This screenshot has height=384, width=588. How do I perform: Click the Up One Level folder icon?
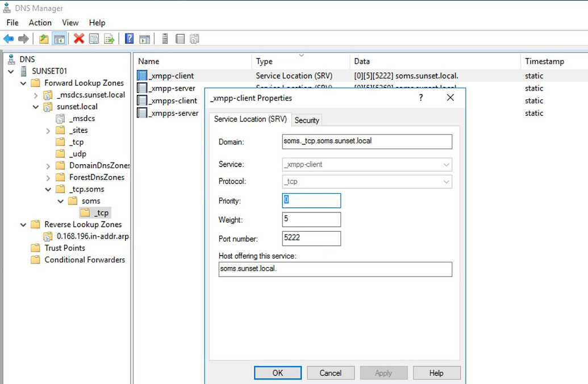coord(44,39)
